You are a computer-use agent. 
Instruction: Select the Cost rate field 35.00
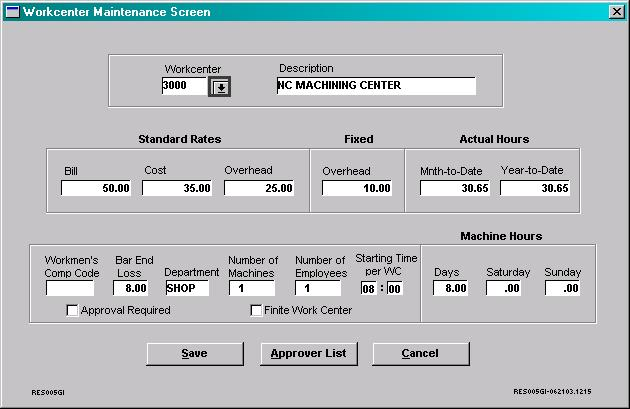pos(177,188)
